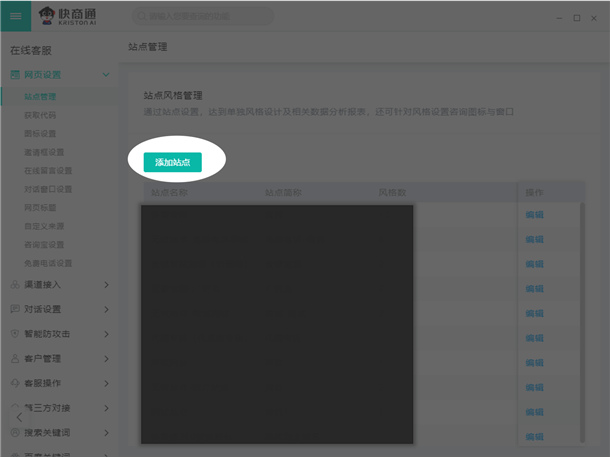This screenshot has height=457, width=610.
Task: Click 编辑 link in first table row
Action: [534, 215]
